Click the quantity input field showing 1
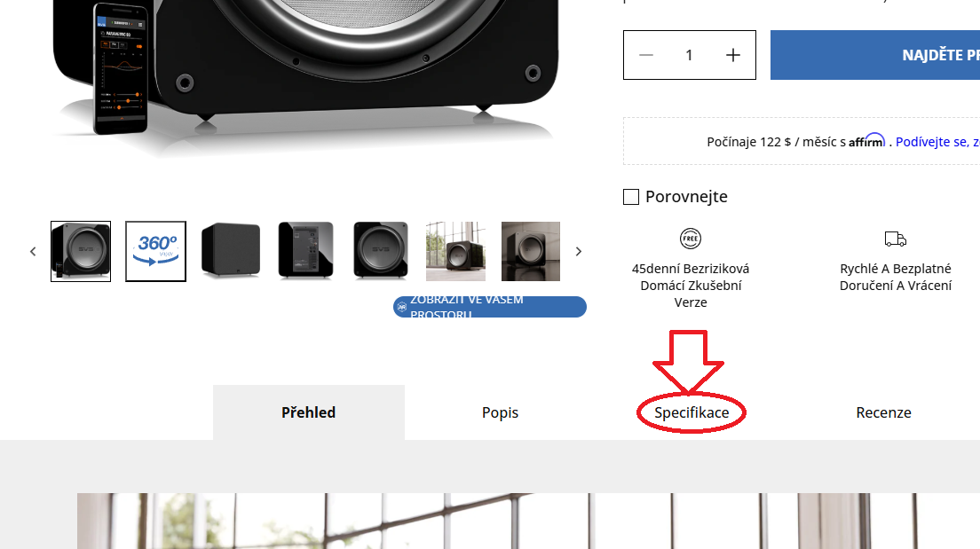Image resolution: width=980 pixels, height=549 pixels. [690, 55]
